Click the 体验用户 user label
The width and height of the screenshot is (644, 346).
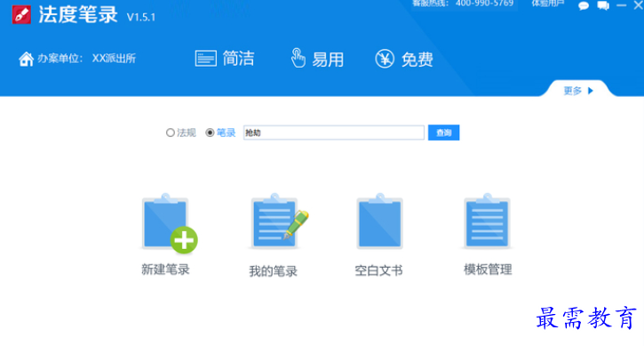coord(547,4)
